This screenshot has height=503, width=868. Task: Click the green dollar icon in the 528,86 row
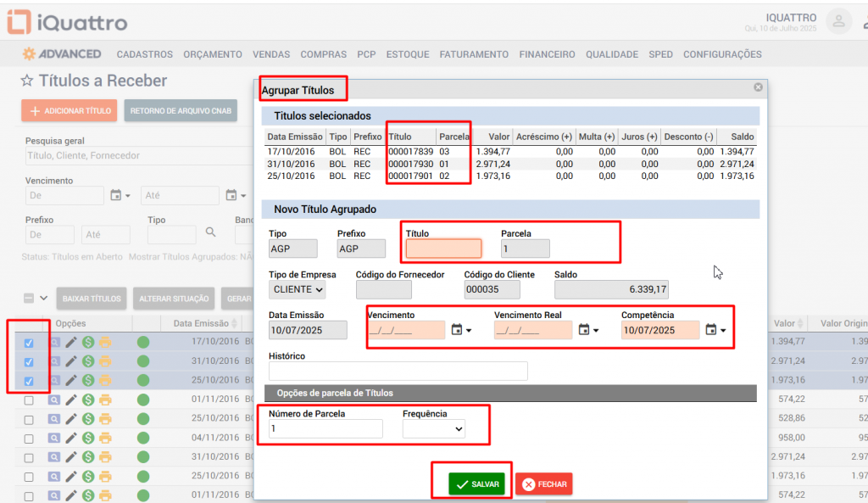point(88,419)
